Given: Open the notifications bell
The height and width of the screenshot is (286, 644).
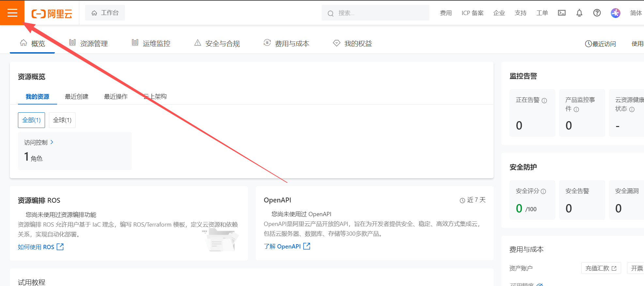Looking at the screenshot, I should point(579,13).
